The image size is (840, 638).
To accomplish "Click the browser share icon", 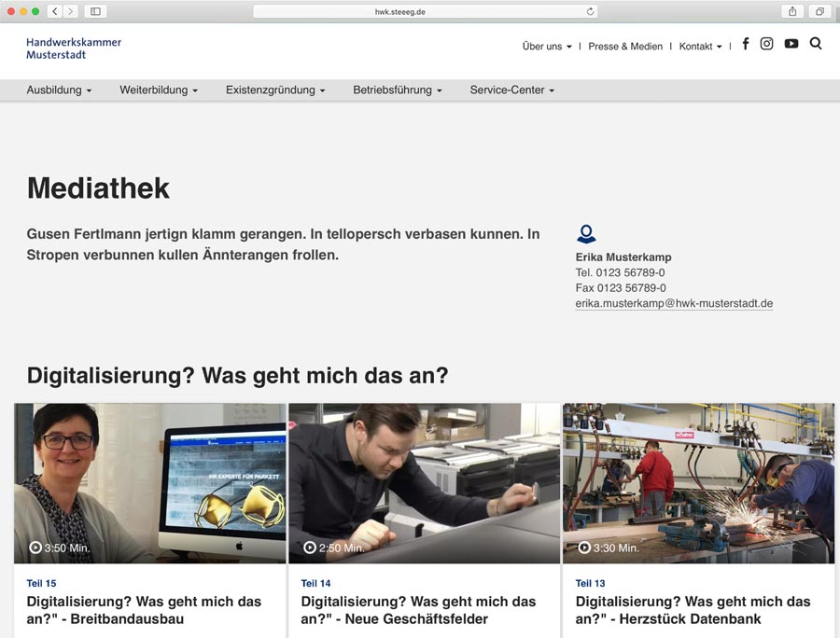I will (792, 11).
